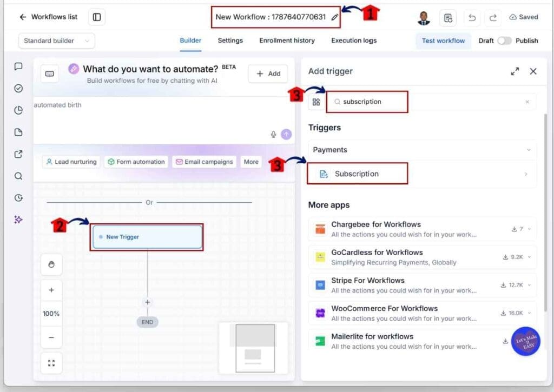Screen dimensions: 554x392
Task: Go back to Workflows list
Action: 48,17
